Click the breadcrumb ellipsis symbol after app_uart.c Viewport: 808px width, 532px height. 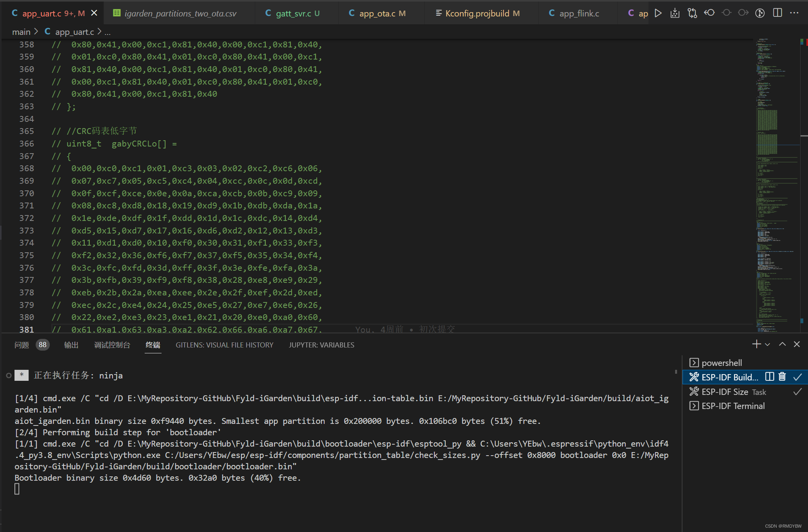[107, 32]
